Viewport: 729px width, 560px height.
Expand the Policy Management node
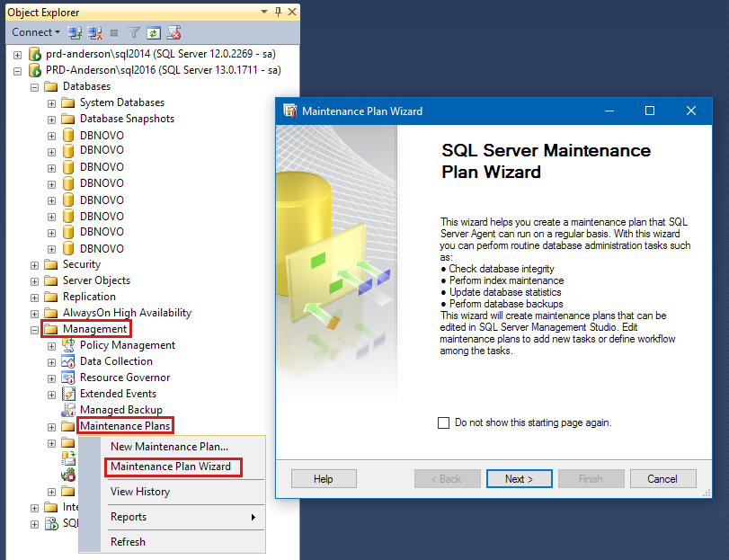51,347
